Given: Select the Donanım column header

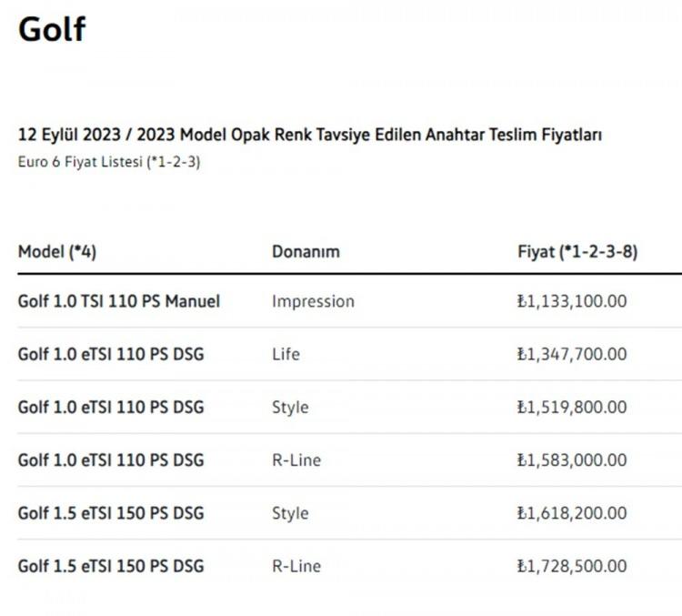Looking at the screenshot, I should [306, 252].
